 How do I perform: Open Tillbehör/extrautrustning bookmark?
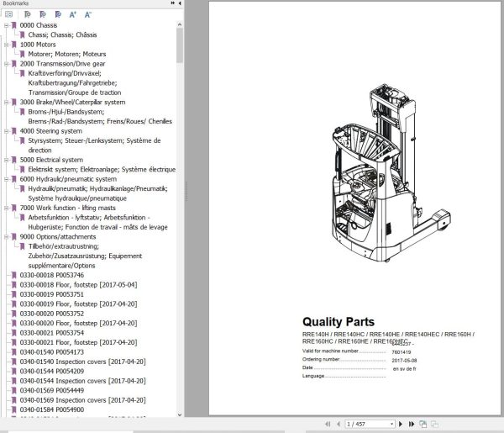[x=85, y=256]
